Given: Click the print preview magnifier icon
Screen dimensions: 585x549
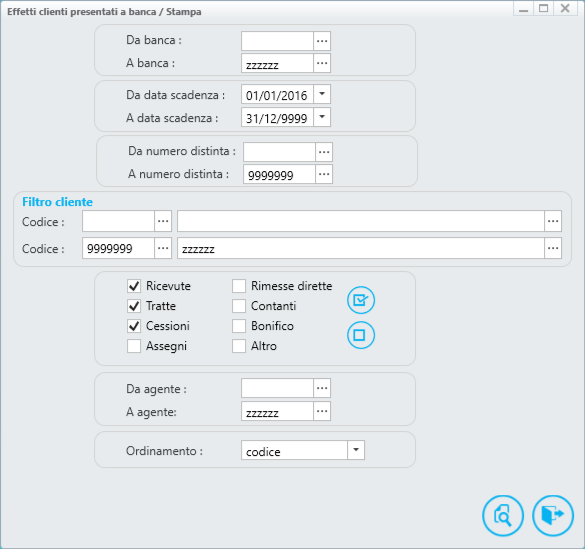Looking at the screenshot, I should [503, 515].
